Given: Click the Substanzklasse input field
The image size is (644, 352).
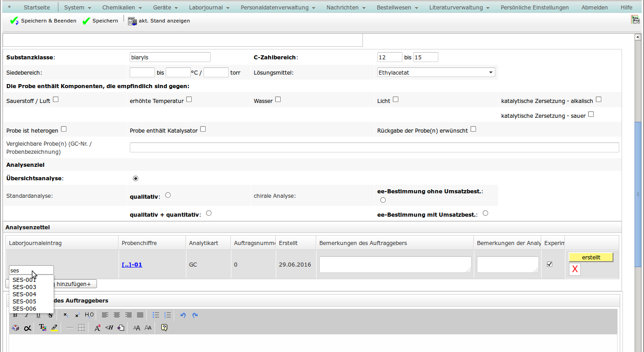Looking at the screenshot, I should click(170, 57).
